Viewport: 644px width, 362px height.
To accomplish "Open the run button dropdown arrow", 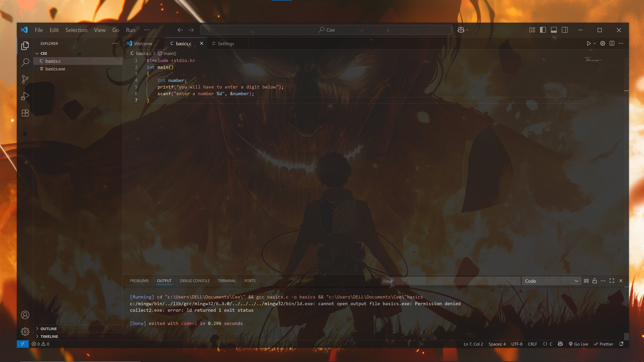I will pyautogui.click(x=595, y=43).
